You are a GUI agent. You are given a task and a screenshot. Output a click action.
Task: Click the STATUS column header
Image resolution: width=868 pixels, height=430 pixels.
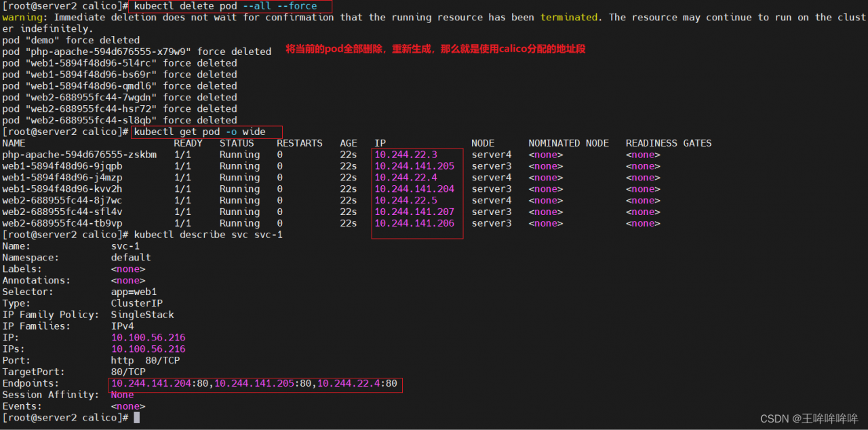pyautogui.click(x=237, y=143)
